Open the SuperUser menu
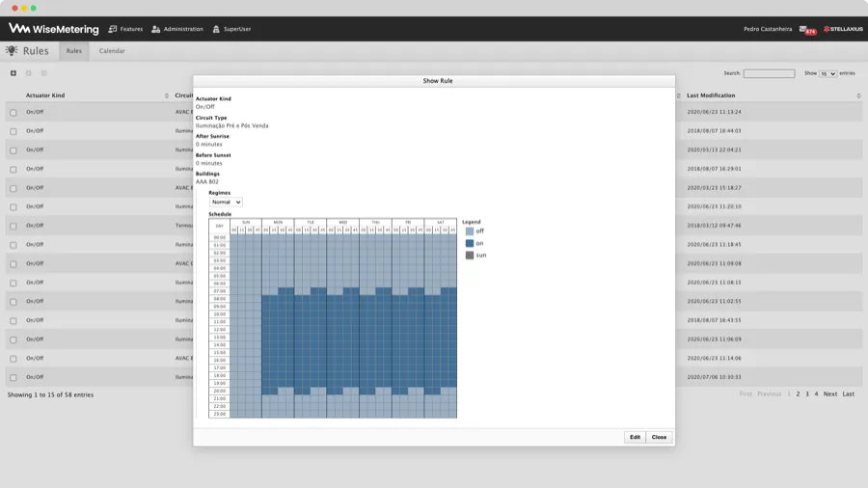Viewport: 868px width, 488px height. 231,29
